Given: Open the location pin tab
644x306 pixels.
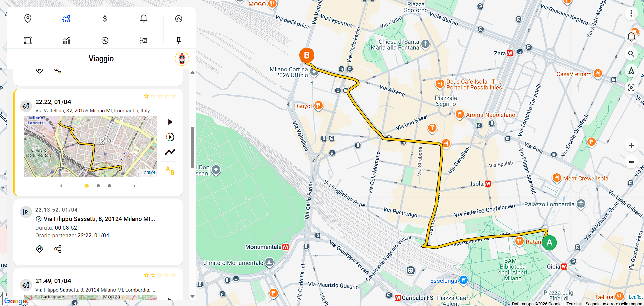Looking at the screenshot, I should pyautogui.click(x=28, y=18).
